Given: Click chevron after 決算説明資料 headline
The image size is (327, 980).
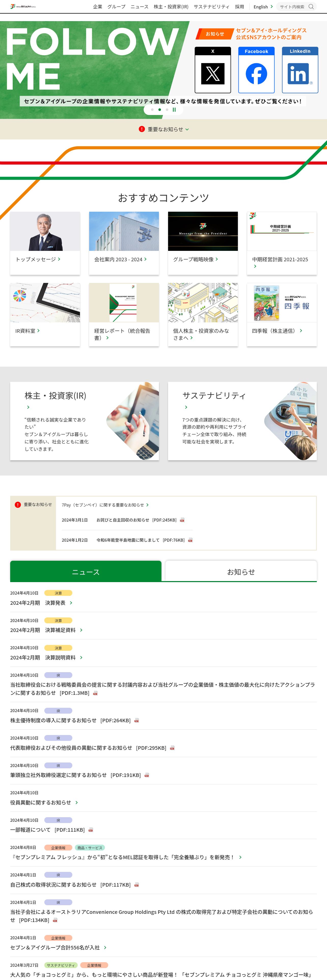Looking at the screenshot, I should (x=81, y=658).
